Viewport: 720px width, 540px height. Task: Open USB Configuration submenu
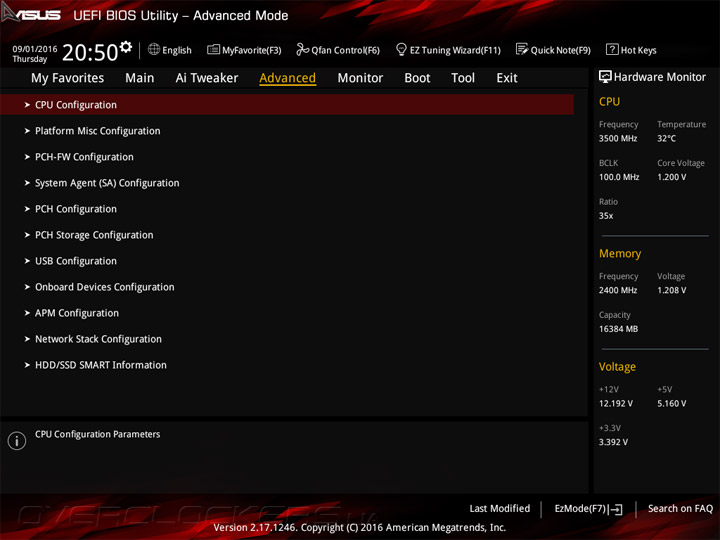click(x=287, y=261)
